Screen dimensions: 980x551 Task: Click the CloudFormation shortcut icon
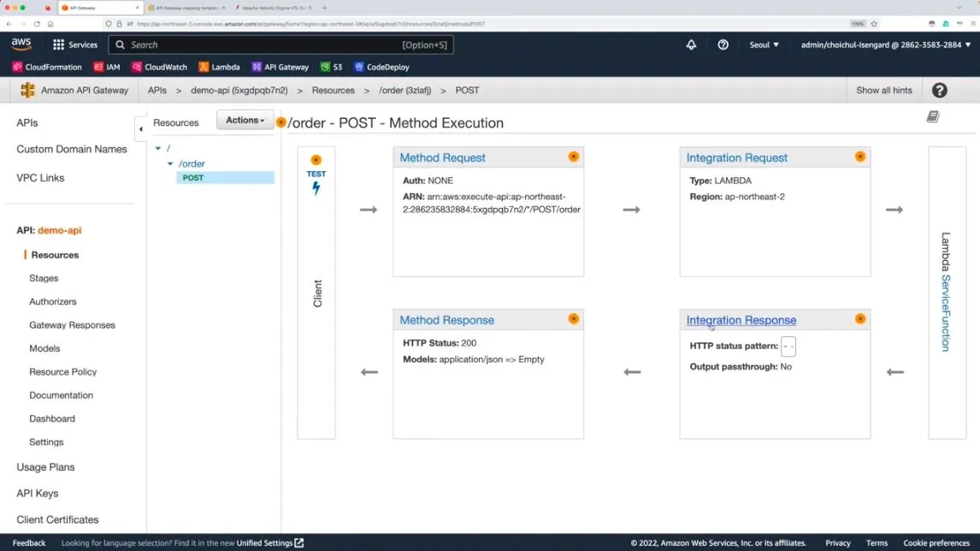[x=17, y=67]
